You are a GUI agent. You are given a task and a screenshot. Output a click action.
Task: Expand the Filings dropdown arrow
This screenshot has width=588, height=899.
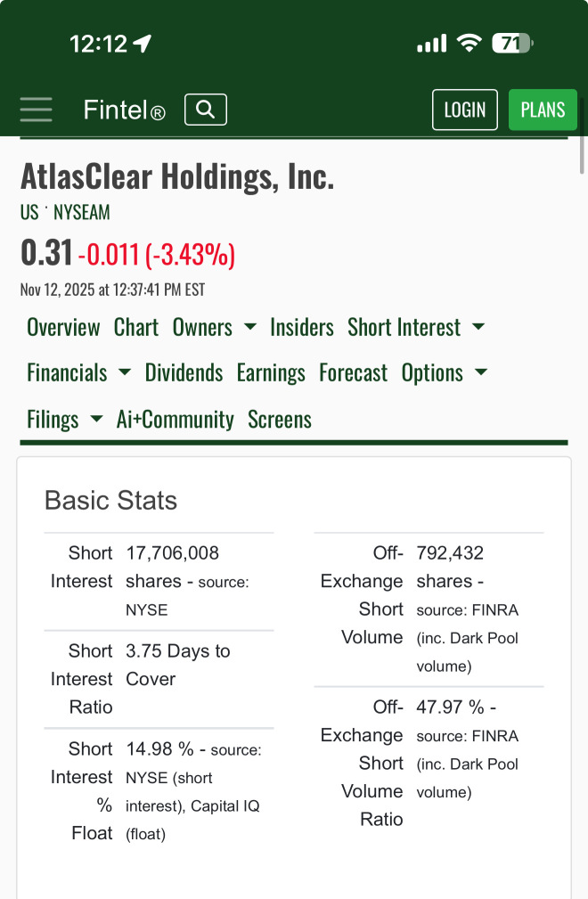[96, 419]
